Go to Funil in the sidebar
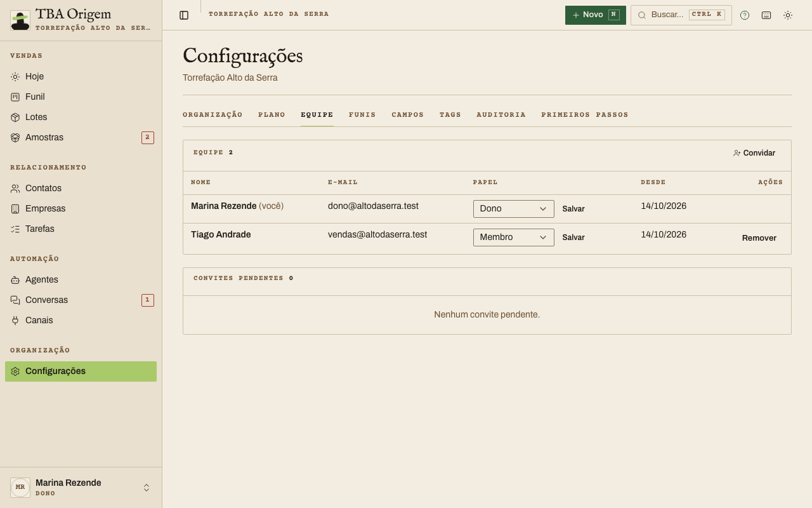 (81, 97)
